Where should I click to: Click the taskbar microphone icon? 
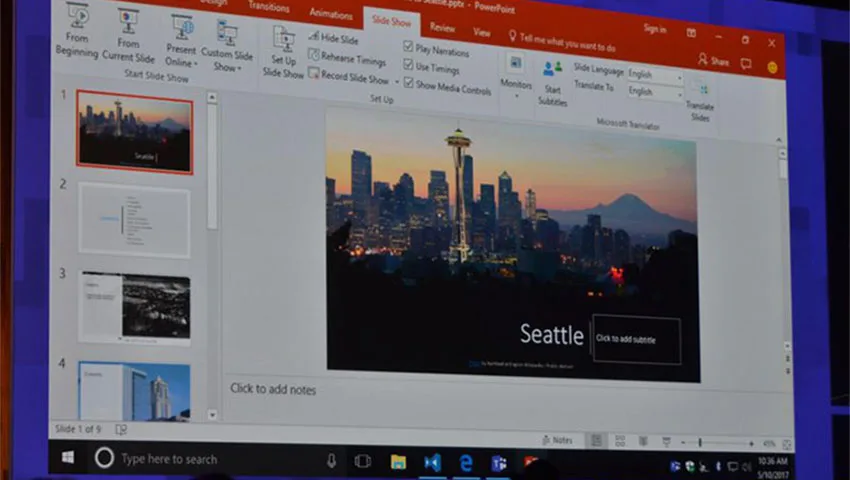click(x=331, y=461)
